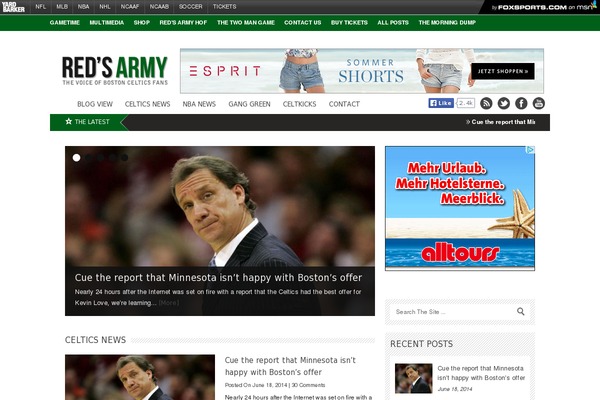Image resolution: width=600 pixels, height=400 pixels.
Task: Open the 30 Comments link
Action: point(308,385)
